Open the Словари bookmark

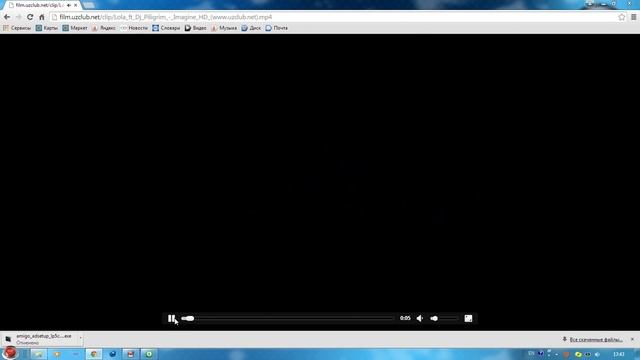[x=166, y=28]
